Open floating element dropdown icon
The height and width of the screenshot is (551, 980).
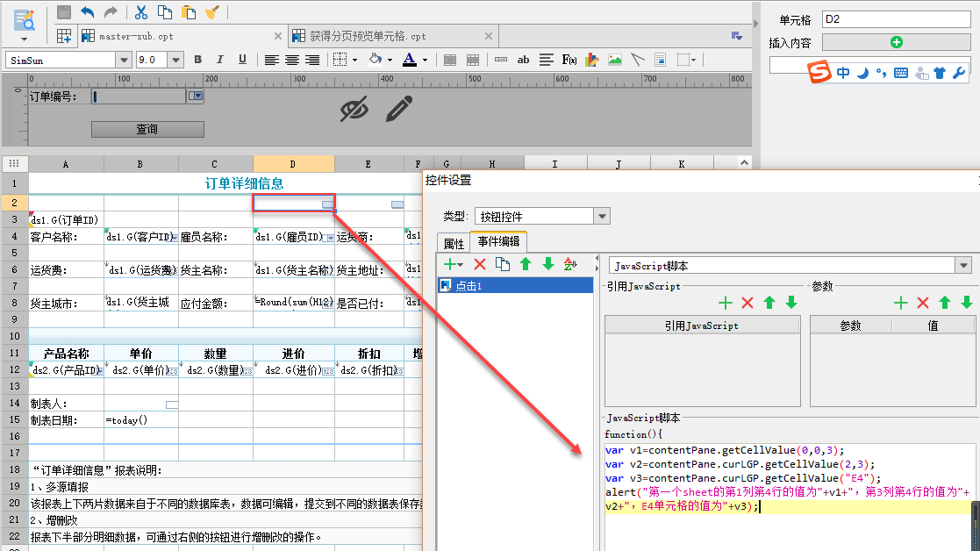[x=685, y=60]
